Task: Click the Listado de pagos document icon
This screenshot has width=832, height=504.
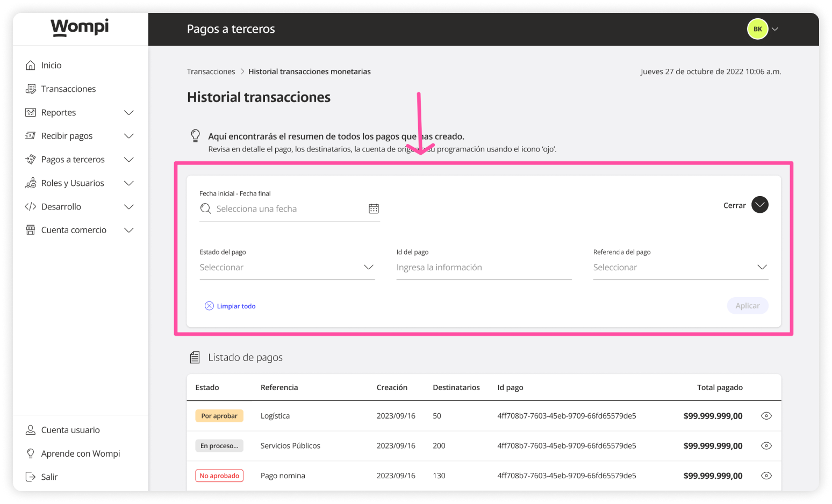Action: click(x=195, y=357)
